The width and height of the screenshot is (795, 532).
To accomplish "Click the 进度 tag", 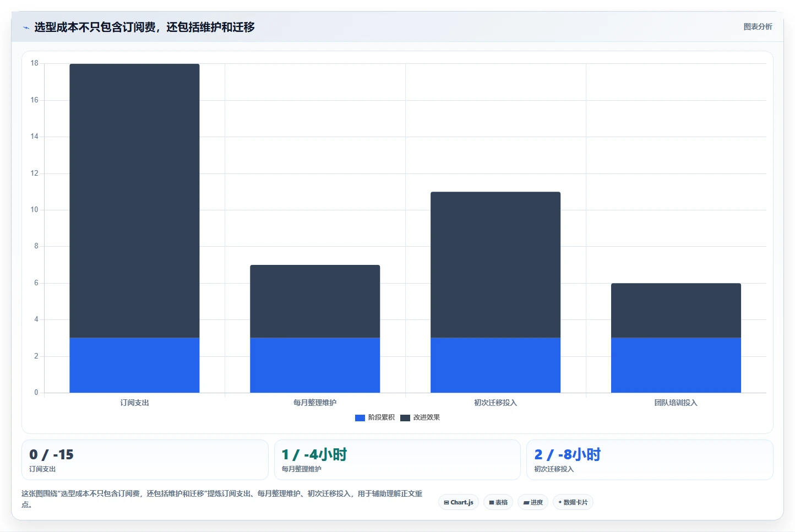I will [533, 502].
